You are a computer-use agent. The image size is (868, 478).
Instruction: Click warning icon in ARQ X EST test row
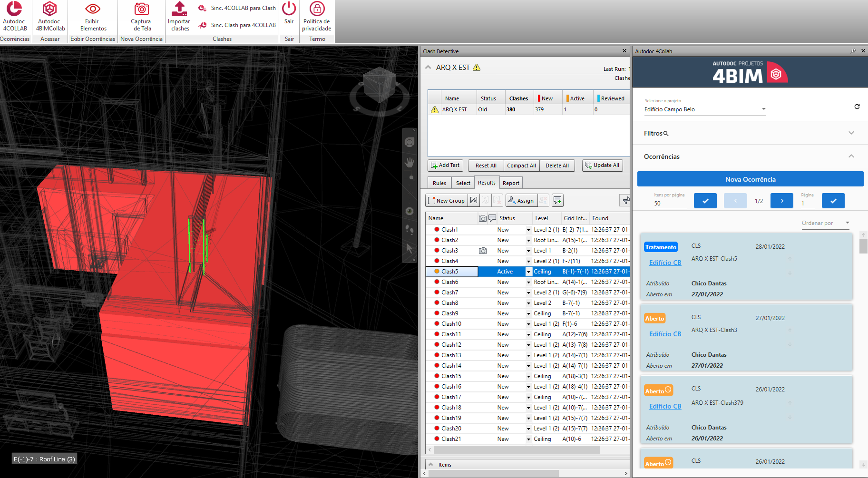point(434,109)
